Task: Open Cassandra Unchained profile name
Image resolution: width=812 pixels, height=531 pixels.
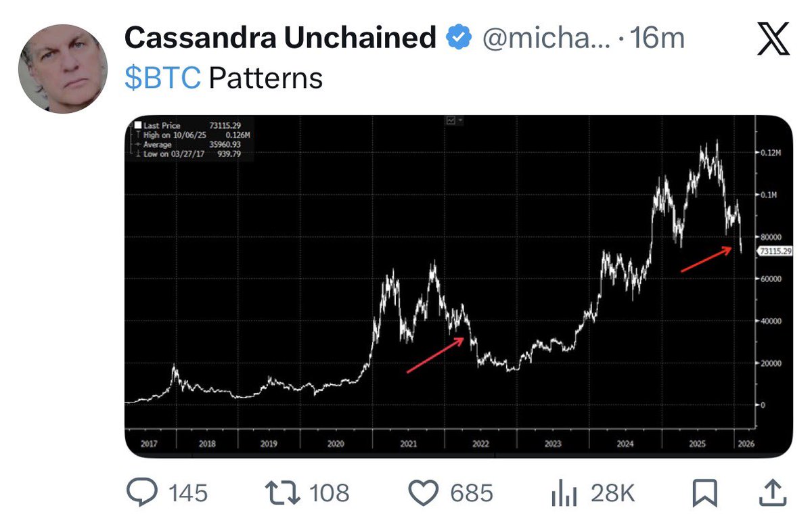Action: [280, 39]
